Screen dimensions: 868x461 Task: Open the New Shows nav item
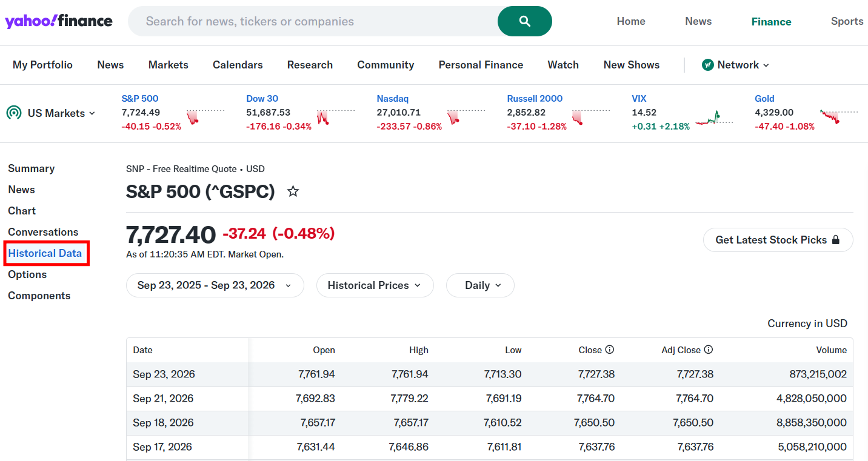pos(632,65)
